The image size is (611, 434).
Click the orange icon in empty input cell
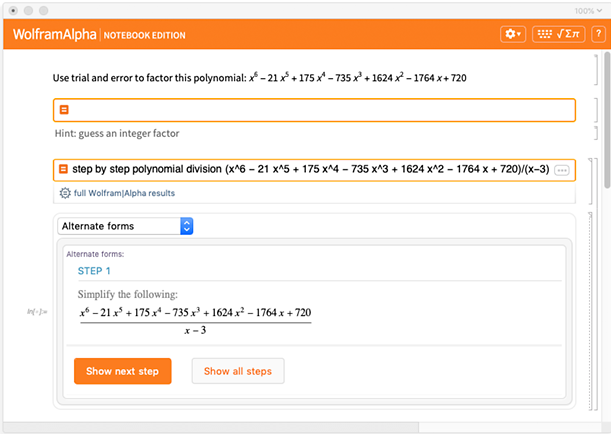64,110
